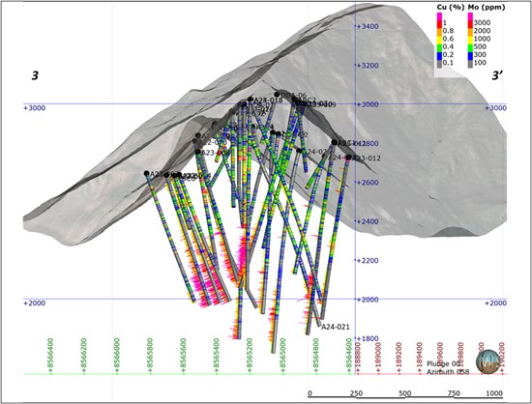Click the elevation label +3200

coord(367,66)
